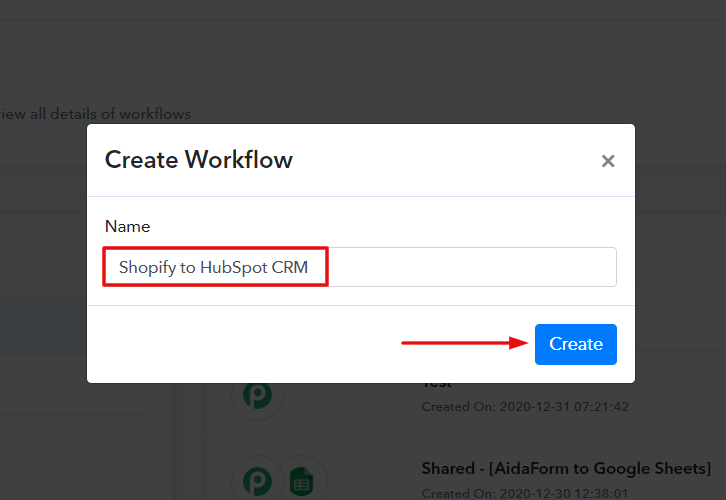Click the Pabbly icon in the AidaForm workflow row
The height and width of the screenshot is (500, 726).
[x=257, y=481]
